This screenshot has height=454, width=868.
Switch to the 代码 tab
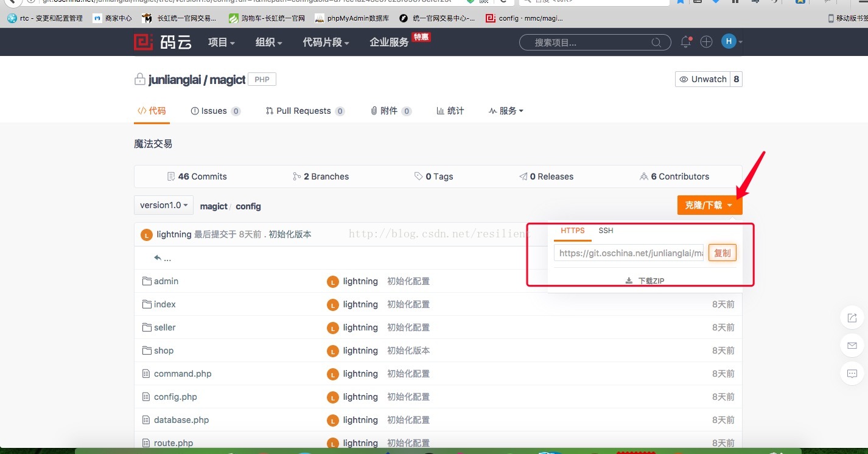point(152,111)
